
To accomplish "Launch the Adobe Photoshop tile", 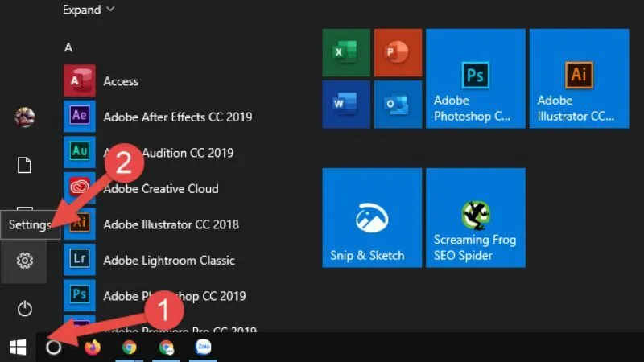I will point(476,78).
